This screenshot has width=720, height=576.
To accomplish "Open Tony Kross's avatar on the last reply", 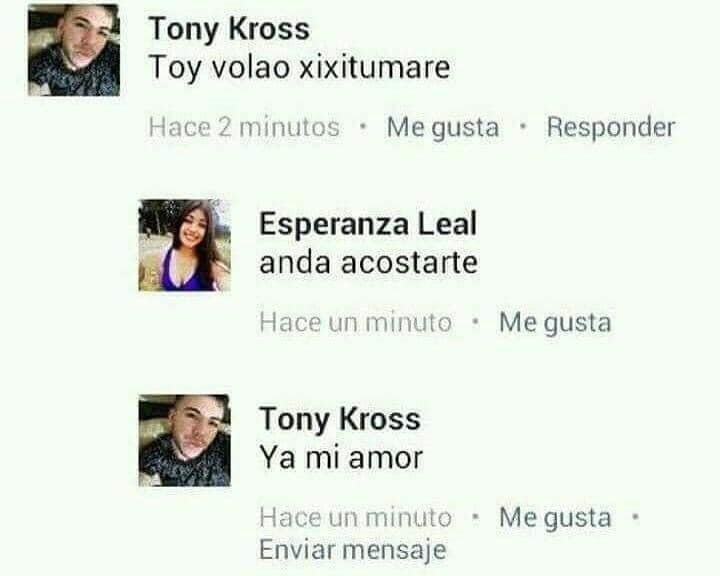I will click(x=185, y=440).
